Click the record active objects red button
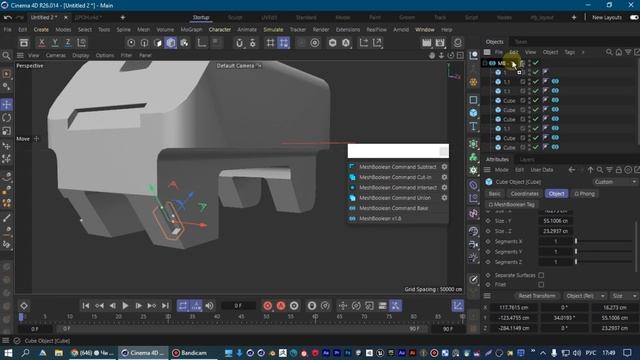The height and width of the screenshot is (360, 640). (268, 306)
